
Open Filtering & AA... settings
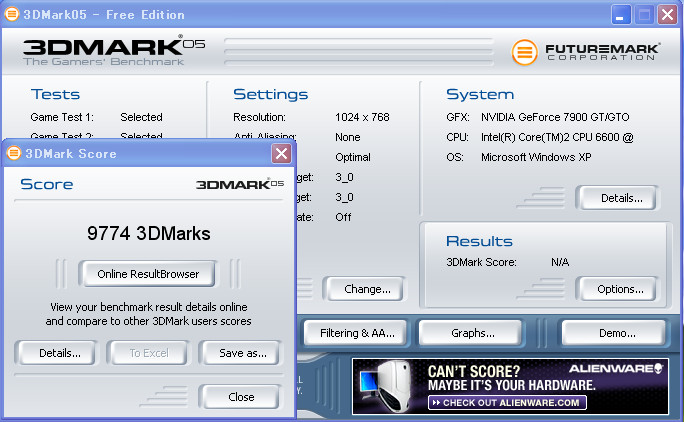click(x=357, y=333)
